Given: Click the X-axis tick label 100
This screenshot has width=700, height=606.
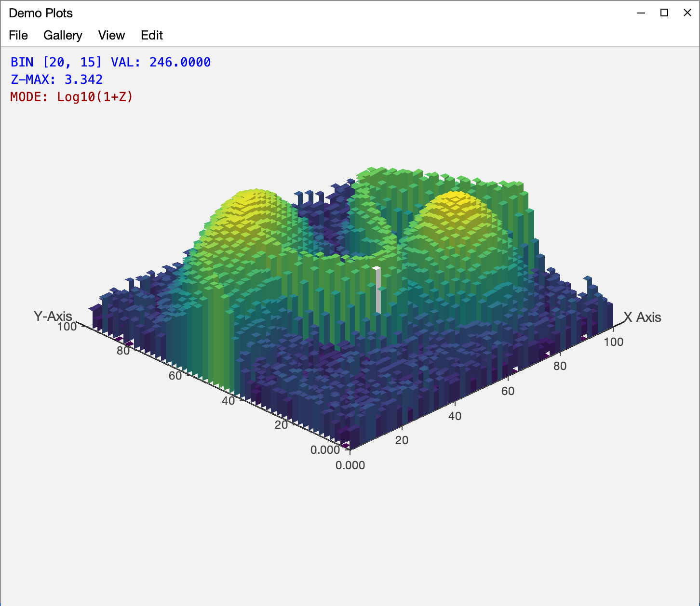Looking at the screenshot, I should [614, 342].
